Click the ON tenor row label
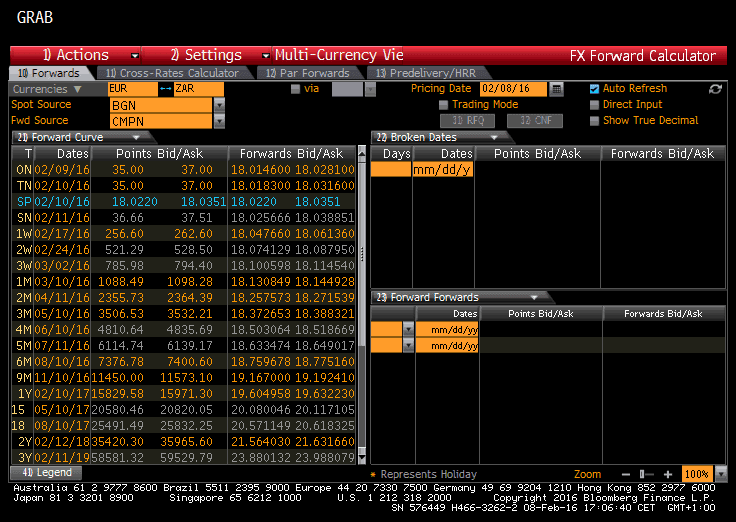The image size is (736, 522). 23,170
